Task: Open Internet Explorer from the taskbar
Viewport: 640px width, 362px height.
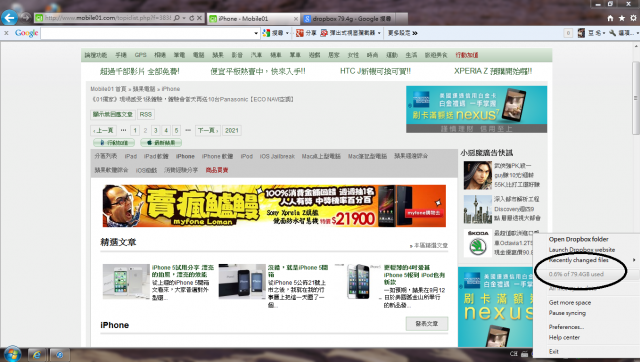Action: coord(37,355)
